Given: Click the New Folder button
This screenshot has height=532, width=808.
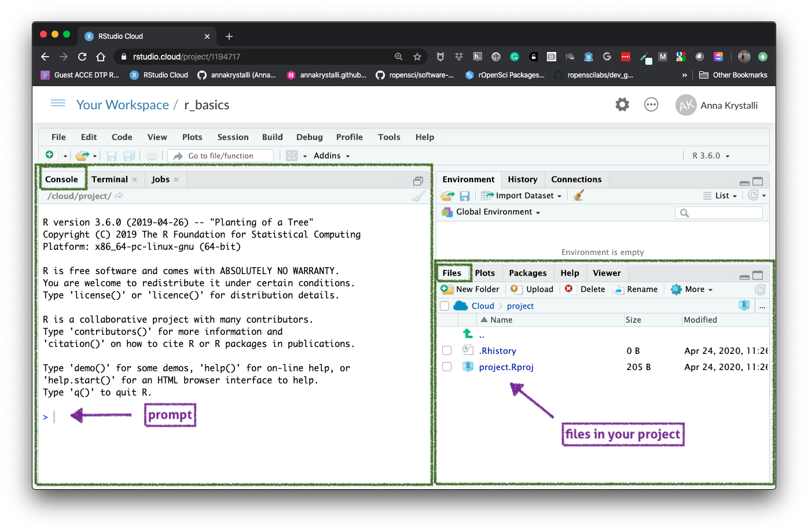Looking at the screenshot, I should click(470, 289).
